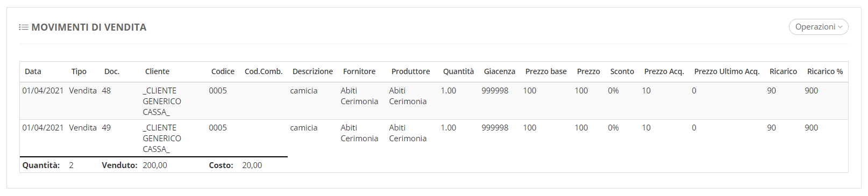The width and height of the screenshot is (868, 196).
Task: Click code 0005 in the first row
Action: [x=218, y=91]
